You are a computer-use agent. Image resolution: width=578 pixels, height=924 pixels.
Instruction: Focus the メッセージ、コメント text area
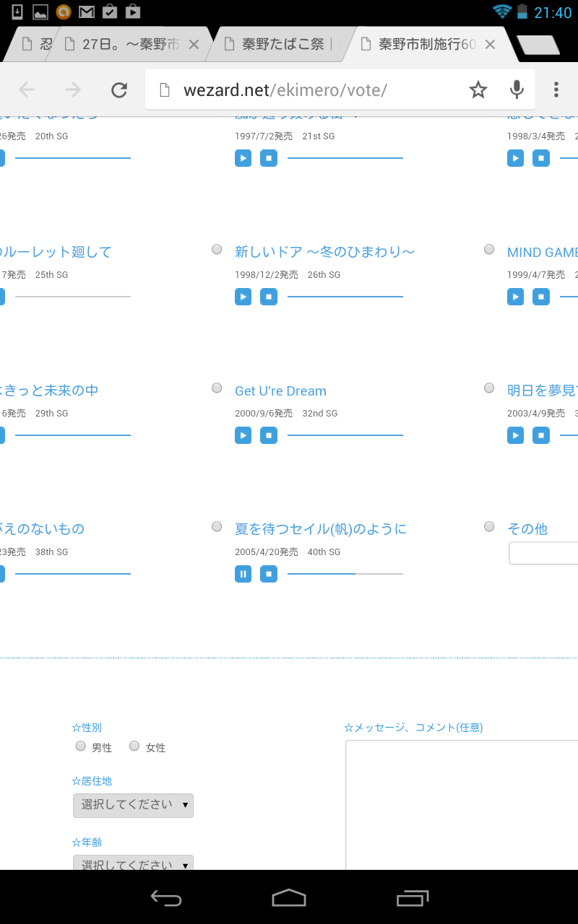click(x=462, y=801)
